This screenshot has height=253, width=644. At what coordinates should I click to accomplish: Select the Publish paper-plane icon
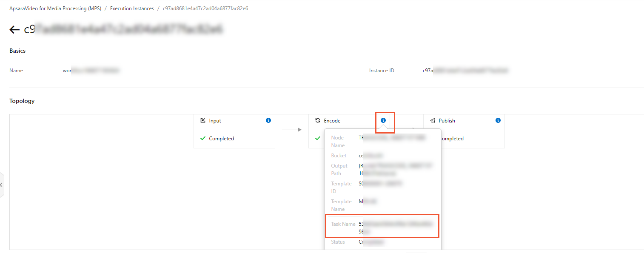433,121
